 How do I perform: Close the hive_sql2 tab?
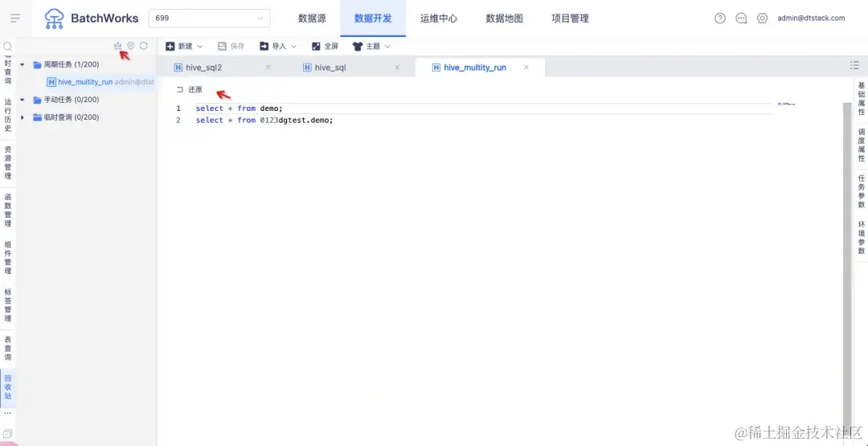[268, 68]
